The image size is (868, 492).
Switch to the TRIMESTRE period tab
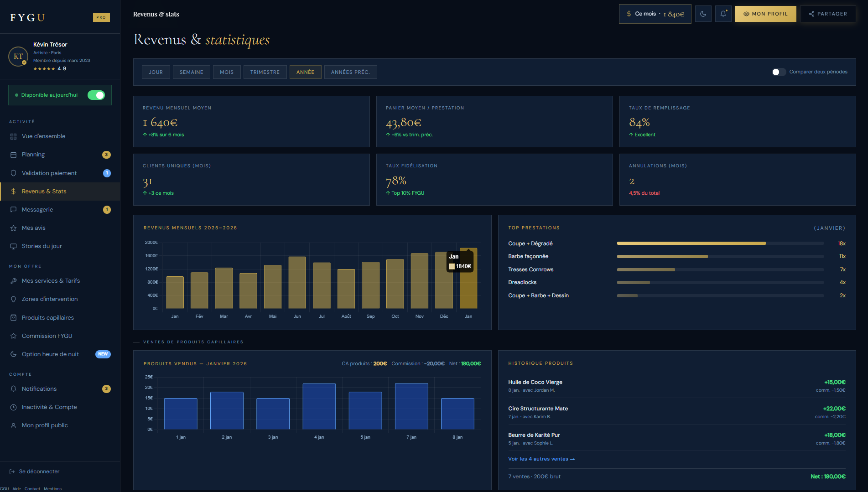pyautogui.click(x=265, y=72)
